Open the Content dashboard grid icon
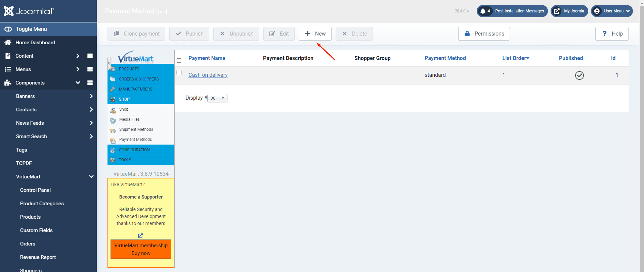Screen dimensions: 644x272 point(90,56)
